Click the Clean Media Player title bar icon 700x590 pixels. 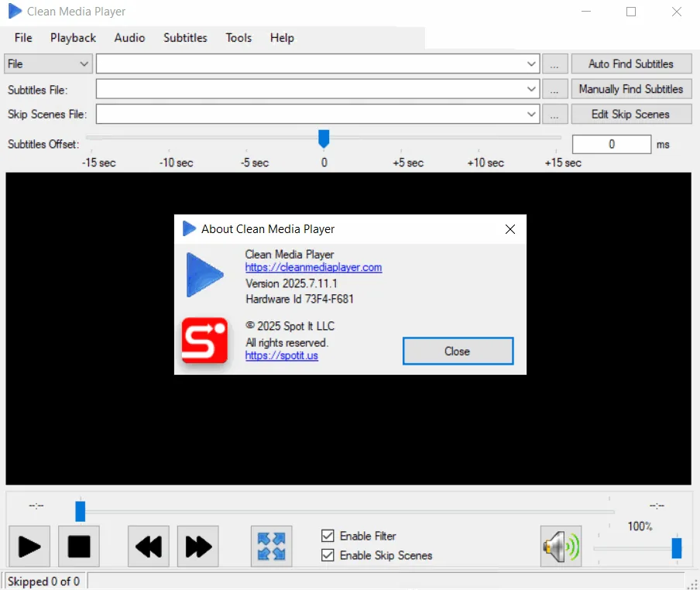[15, 11]
